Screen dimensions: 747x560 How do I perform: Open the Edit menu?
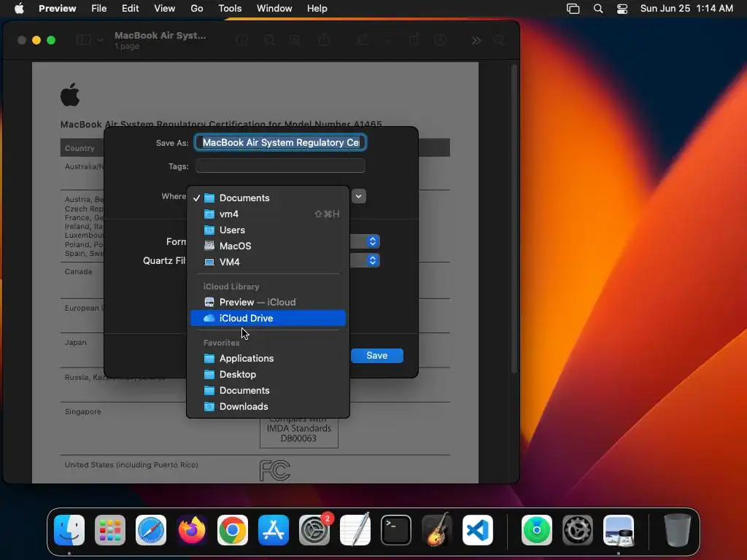(x=130, y=9)
